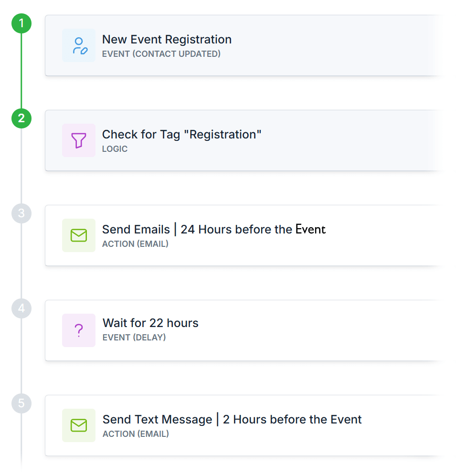
Task: Click ACTION (EMAIL) label under Send Emails
Action: (x=135, y=244)
